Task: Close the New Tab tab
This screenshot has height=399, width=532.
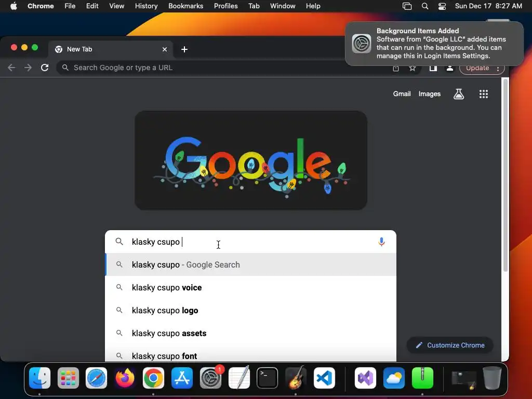Action: [165, 49]
